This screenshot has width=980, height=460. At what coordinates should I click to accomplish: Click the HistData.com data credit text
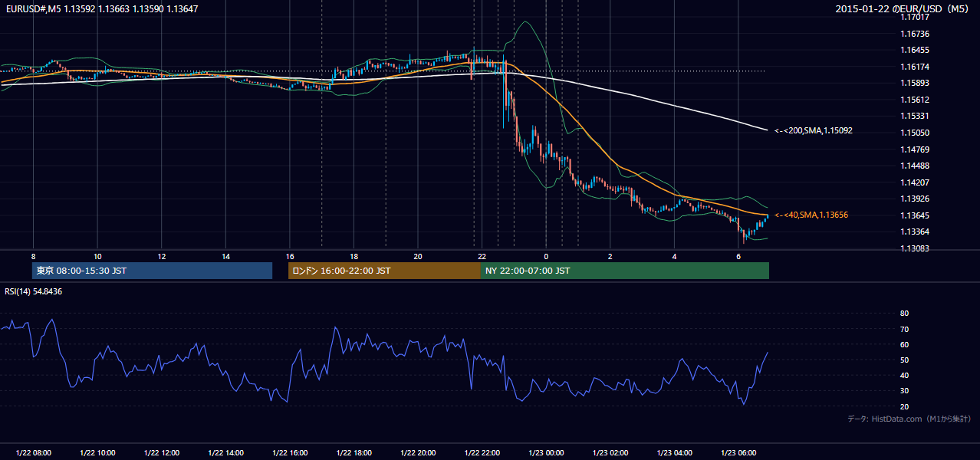[909, 419]
